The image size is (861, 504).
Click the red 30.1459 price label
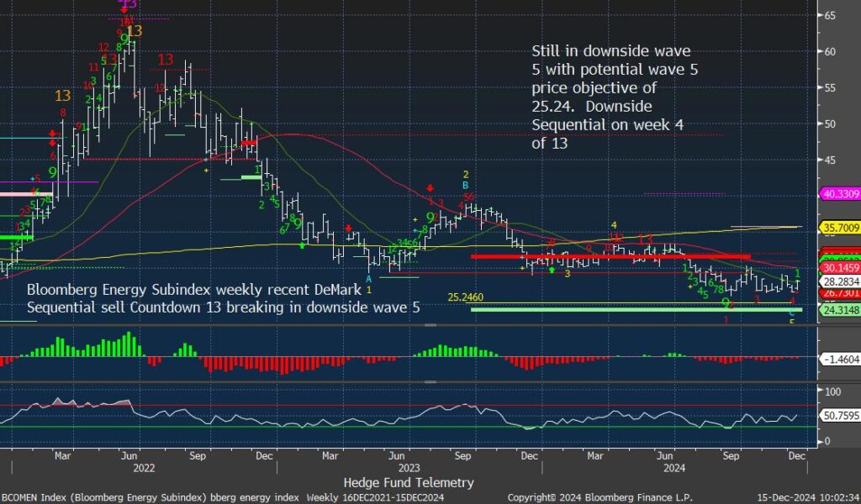(x=838, y=269)
